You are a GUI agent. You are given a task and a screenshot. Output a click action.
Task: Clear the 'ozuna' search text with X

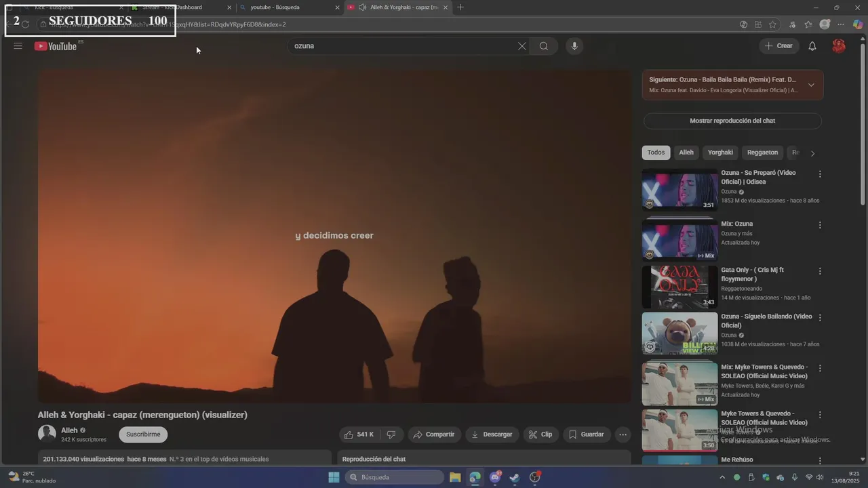point(521,46)
